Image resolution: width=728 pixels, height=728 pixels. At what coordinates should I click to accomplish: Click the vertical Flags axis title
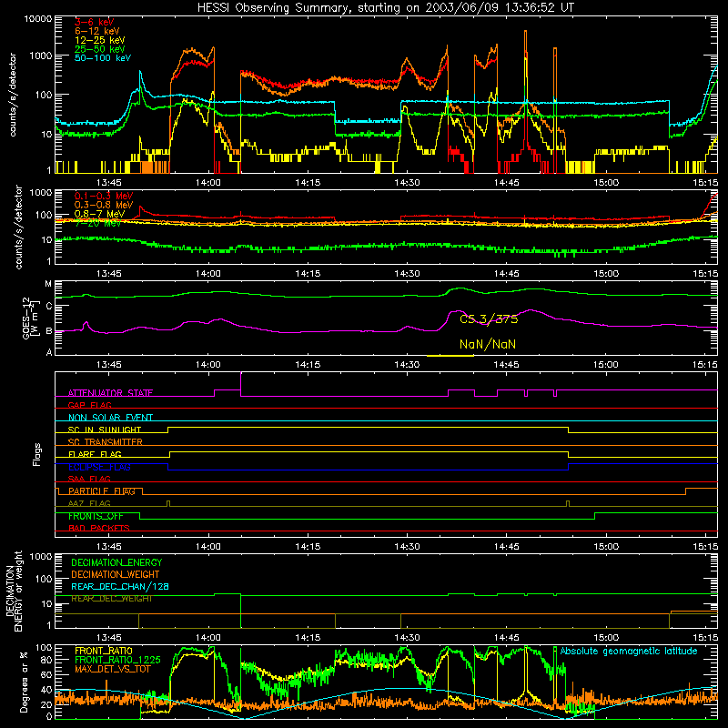click(37, 454)
